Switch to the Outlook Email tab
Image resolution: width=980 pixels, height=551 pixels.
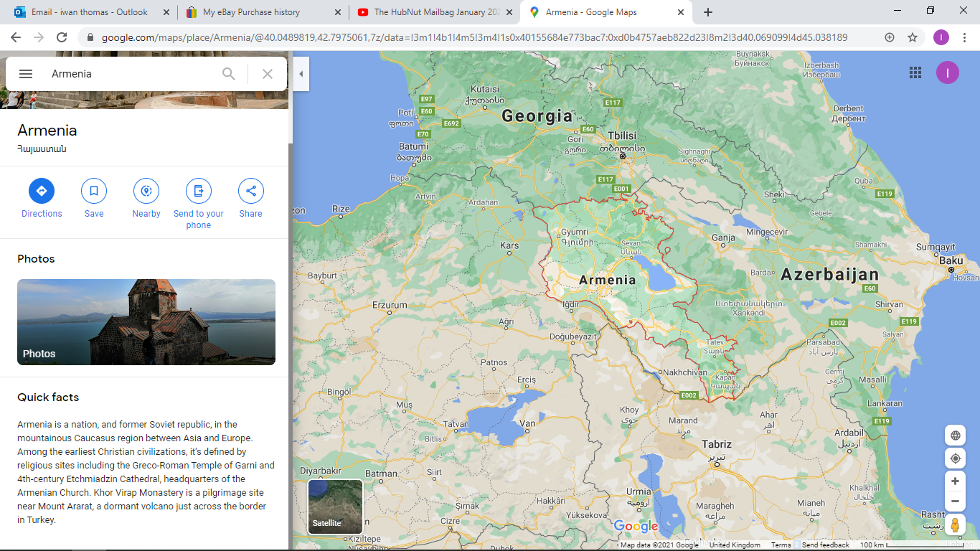tap(90, 12)
